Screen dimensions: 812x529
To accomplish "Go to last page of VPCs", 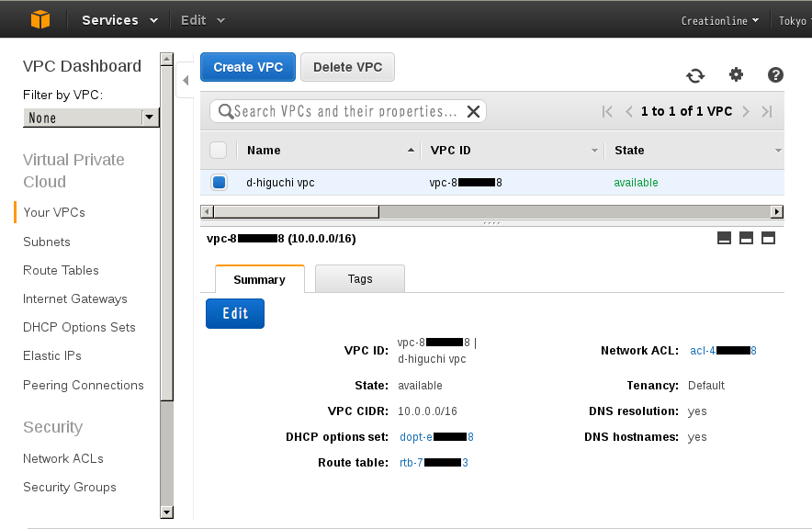I will click(x=767, y=111).
